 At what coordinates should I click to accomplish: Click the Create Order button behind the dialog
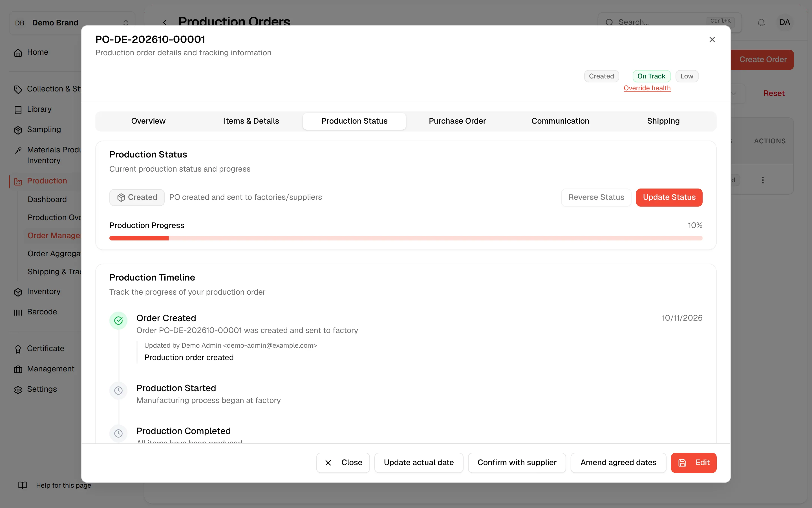point(762,60)
